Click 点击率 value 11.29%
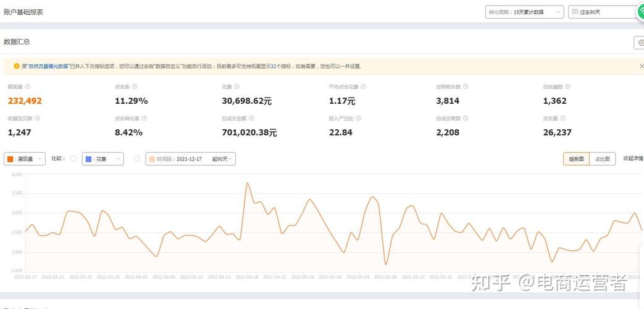The image size is (644, 309). click(131, 101)
